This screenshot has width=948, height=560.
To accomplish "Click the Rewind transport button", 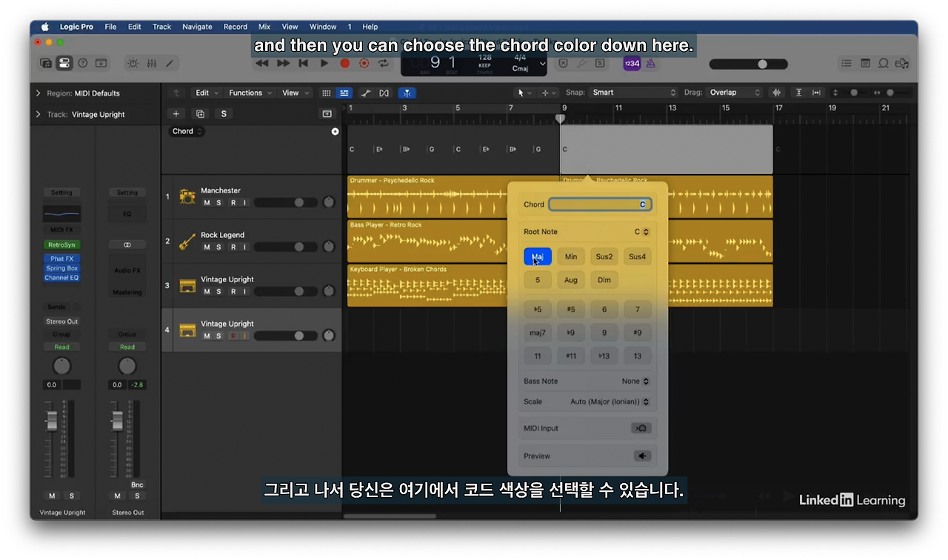I will point(261,64).
